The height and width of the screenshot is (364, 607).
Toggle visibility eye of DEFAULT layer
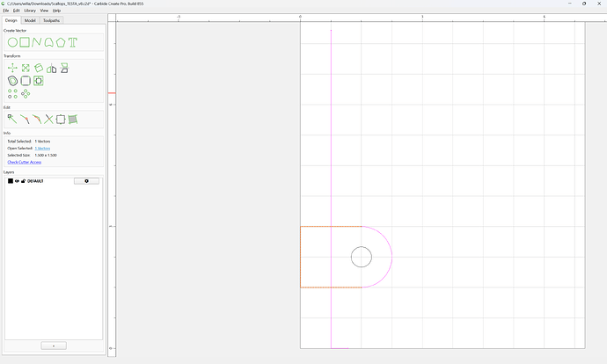pyautogui.click(x=17, y=181)
